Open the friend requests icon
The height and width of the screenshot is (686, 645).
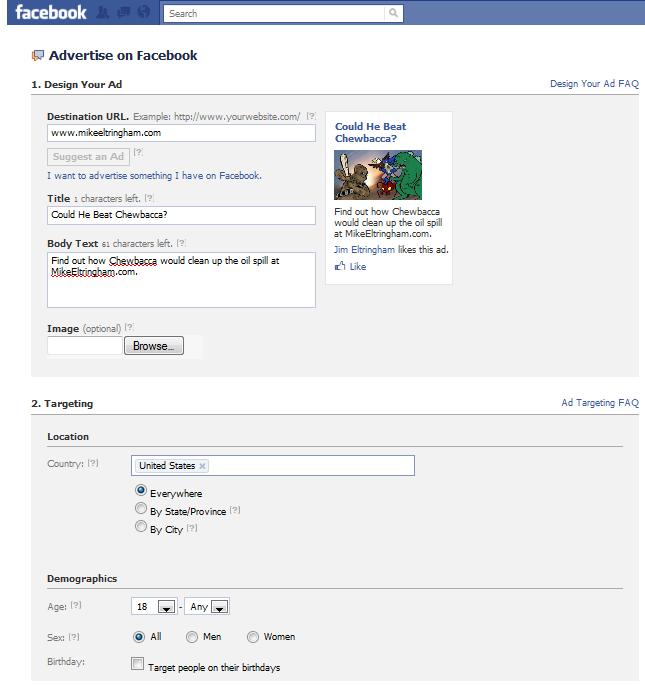coord(103,13)
